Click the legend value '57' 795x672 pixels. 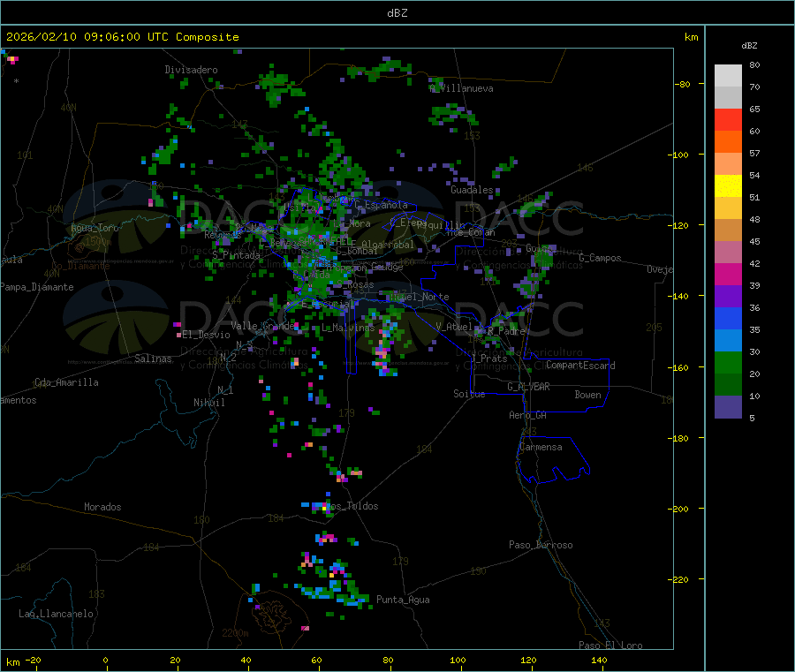point(754,154)
